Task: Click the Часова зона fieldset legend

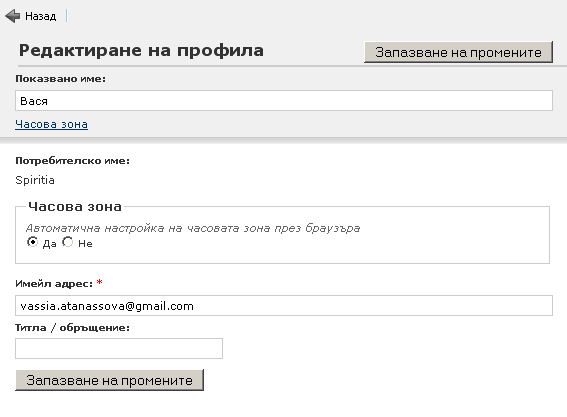Action: pos(75,207)
